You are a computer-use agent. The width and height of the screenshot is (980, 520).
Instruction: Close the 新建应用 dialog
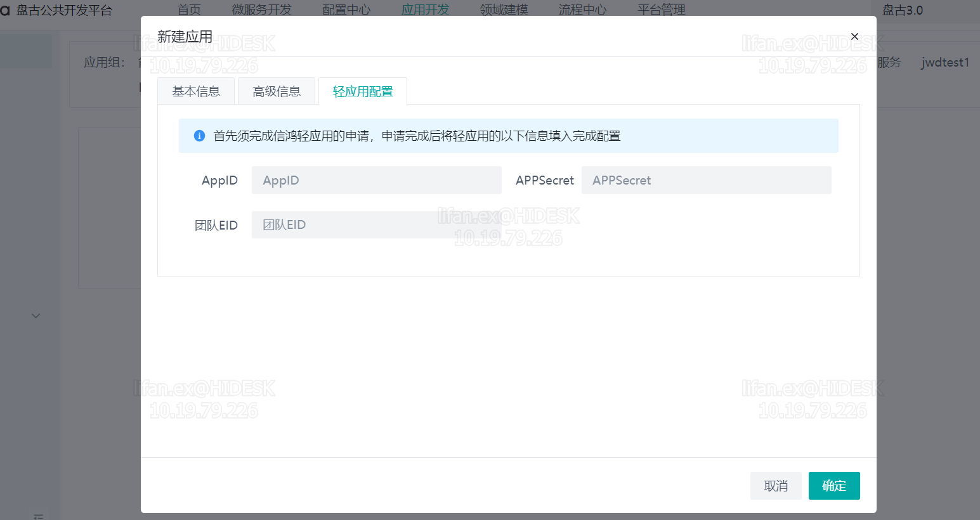pos(854,37)
